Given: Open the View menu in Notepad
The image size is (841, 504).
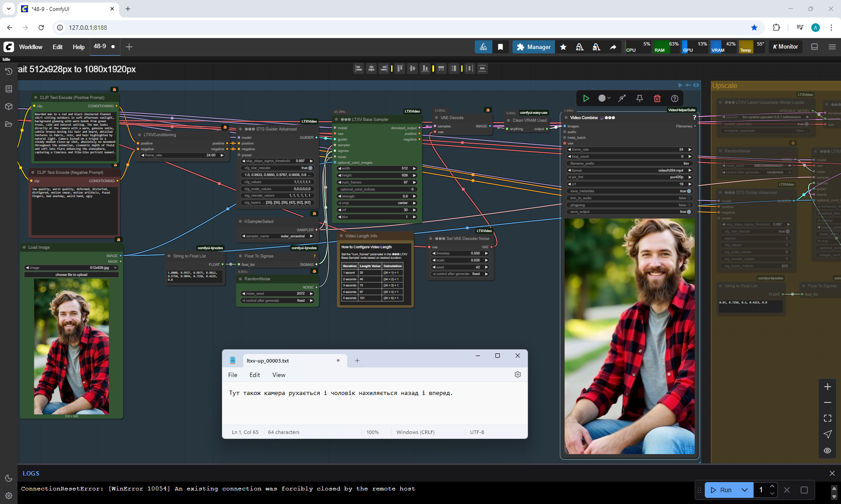Looking at the screenshot, I should pyautogui.click(x=279, y=375).
